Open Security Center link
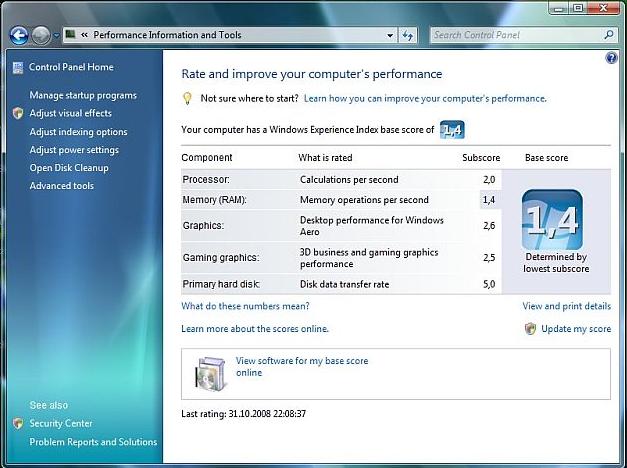 (61, 423)
